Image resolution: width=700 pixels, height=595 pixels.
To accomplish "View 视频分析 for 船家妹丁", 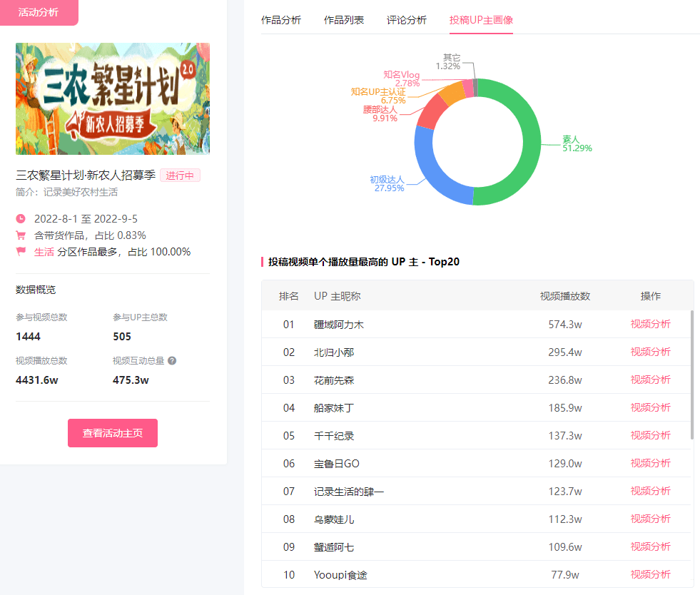I will pos(650,407).
